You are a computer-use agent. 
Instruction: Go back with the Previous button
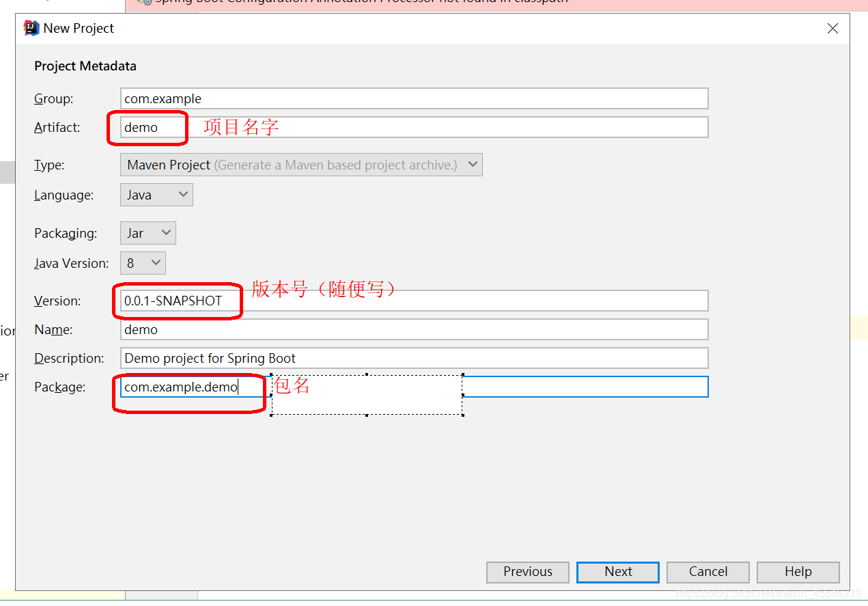[528, 572]
